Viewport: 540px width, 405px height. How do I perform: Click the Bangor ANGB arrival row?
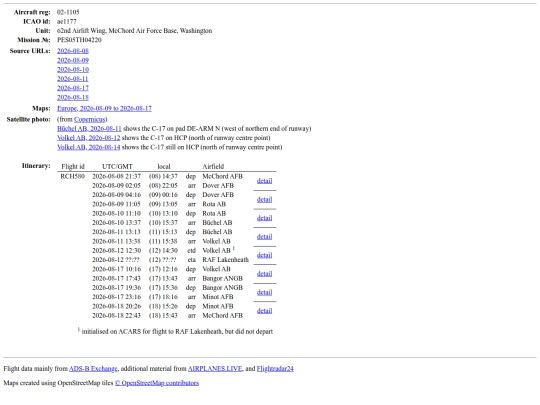(167, 278)
